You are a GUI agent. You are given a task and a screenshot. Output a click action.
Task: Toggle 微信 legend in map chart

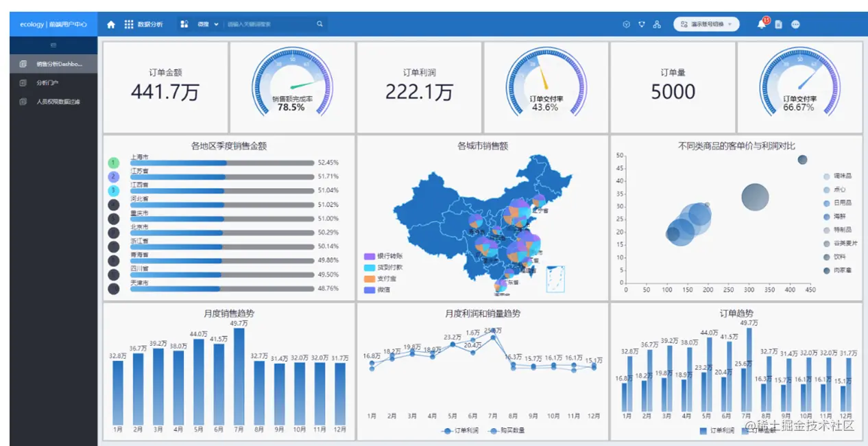[377, 290]
